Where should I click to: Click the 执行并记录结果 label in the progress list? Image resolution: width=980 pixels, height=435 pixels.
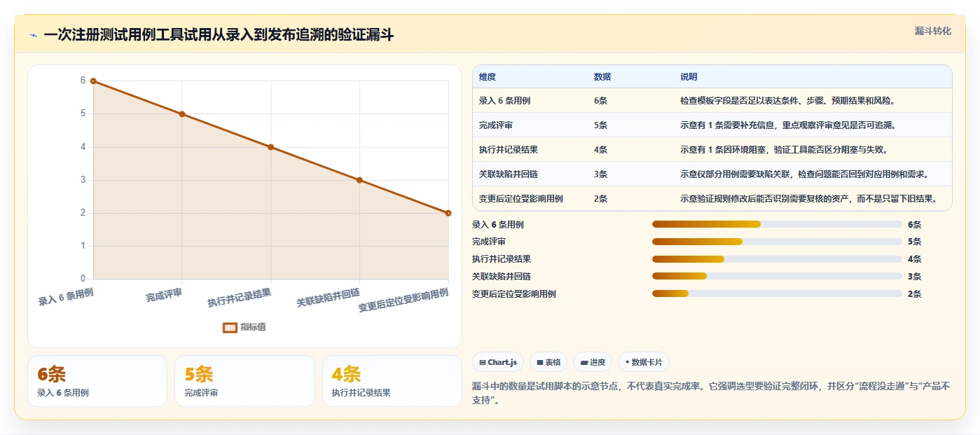tap(502, 259)
